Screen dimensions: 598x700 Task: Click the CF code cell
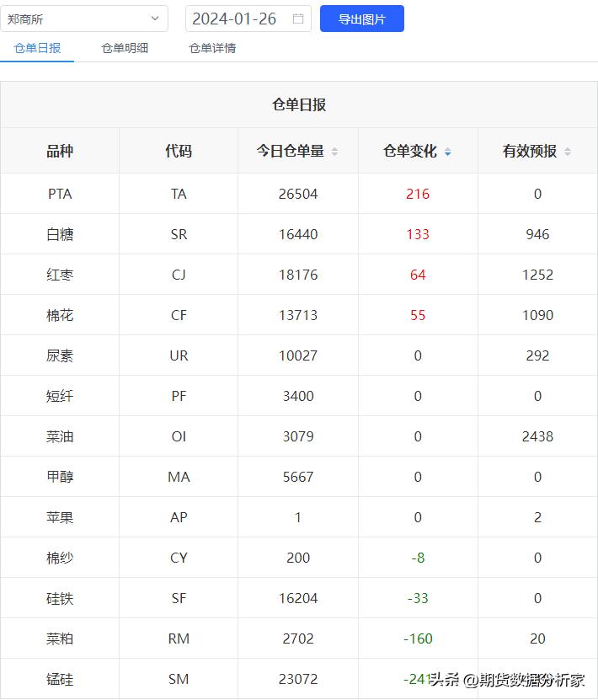[x=179, y=315]
